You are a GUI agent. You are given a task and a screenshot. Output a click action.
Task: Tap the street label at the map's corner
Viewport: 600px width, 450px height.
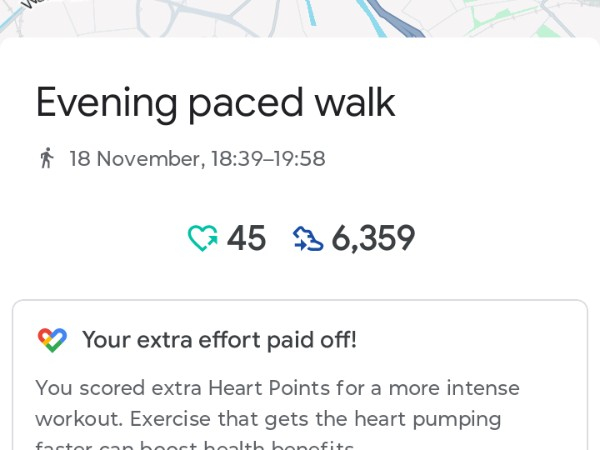pyautogui.click(x=30, y=3)
